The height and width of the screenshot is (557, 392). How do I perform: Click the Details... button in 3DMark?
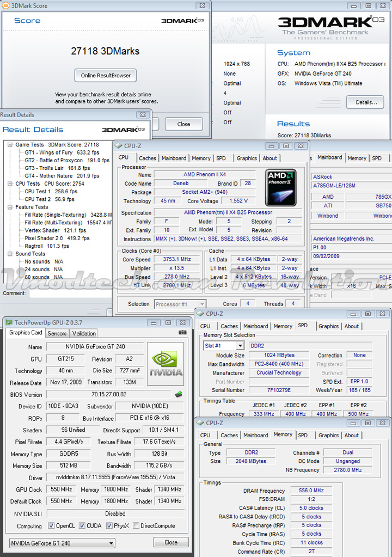coord(366,102)
